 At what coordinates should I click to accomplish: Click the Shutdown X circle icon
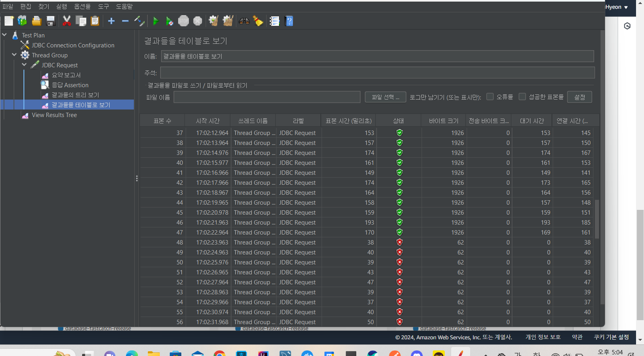[198, 21]
